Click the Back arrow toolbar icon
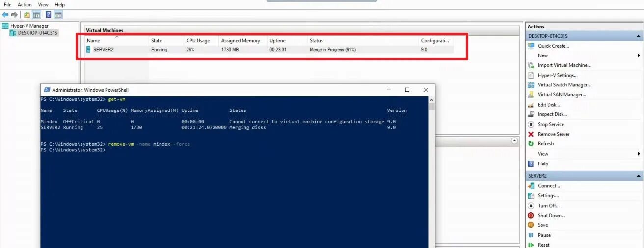 [5, 15]
